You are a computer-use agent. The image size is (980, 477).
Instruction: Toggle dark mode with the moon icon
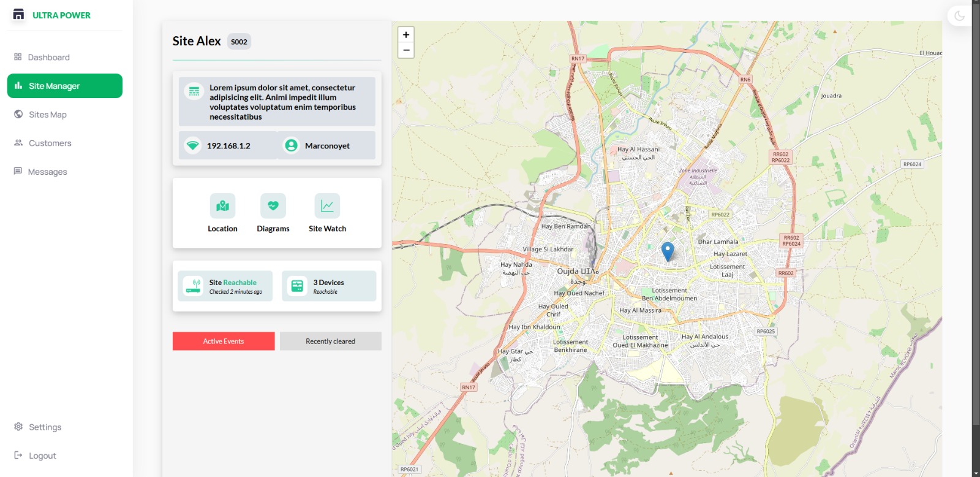point(959,16)
